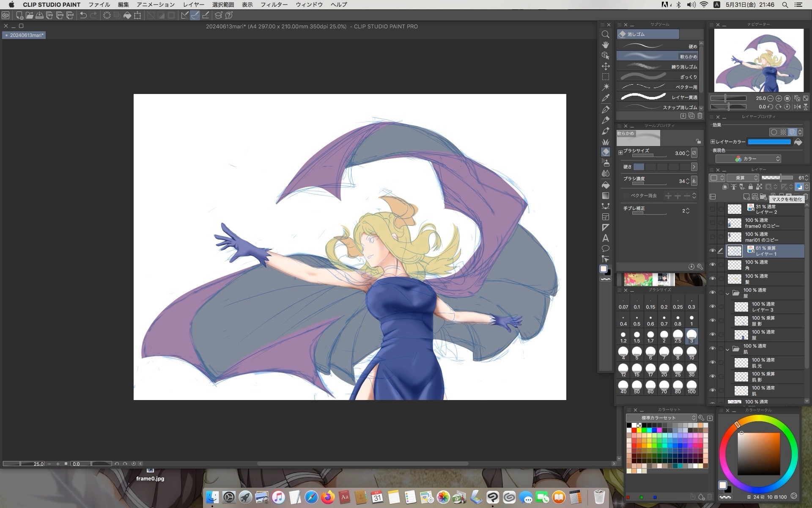Select the 練り消しゴム sub tool
Screen dimensions: 812x508
657,66
